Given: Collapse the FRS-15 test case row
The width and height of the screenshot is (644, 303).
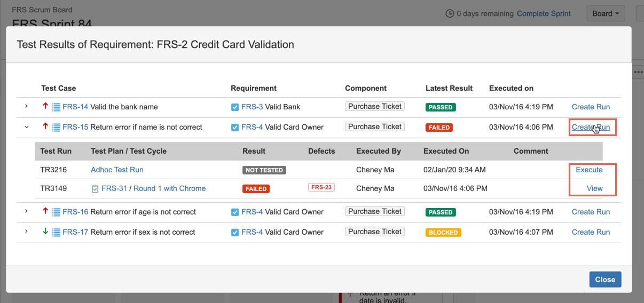Looking at the screenshot, I should (x=26, y=127).
